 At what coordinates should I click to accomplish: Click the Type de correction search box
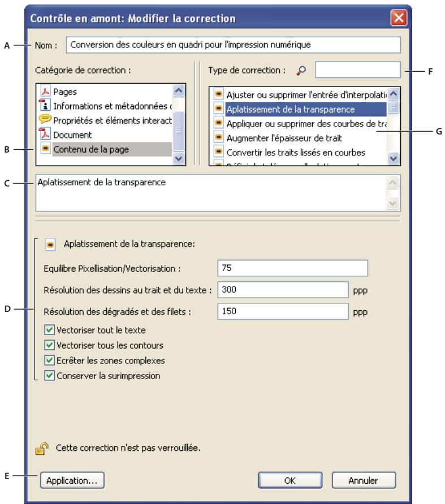tap(358, 69)
